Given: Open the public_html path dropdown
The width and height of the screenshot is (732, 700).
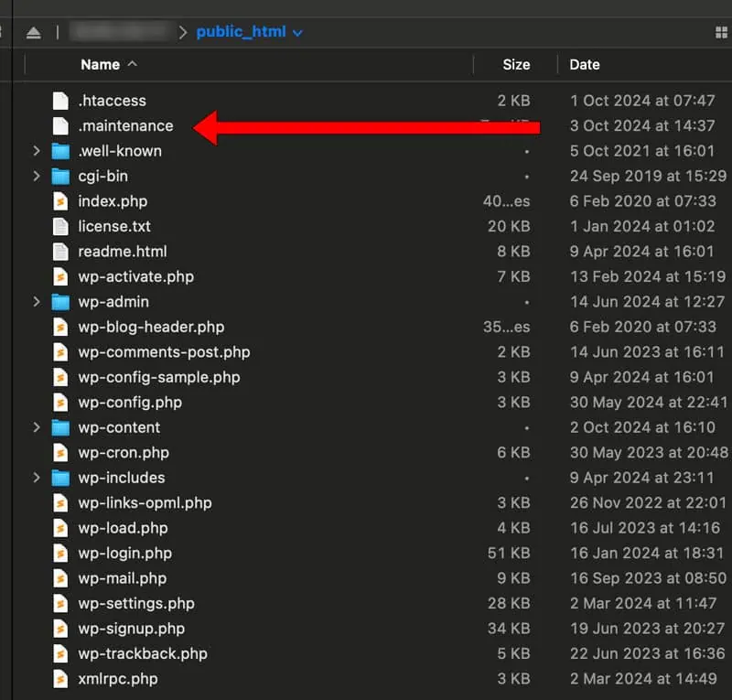Looking at the screenshot, I should tap(297, 32).
